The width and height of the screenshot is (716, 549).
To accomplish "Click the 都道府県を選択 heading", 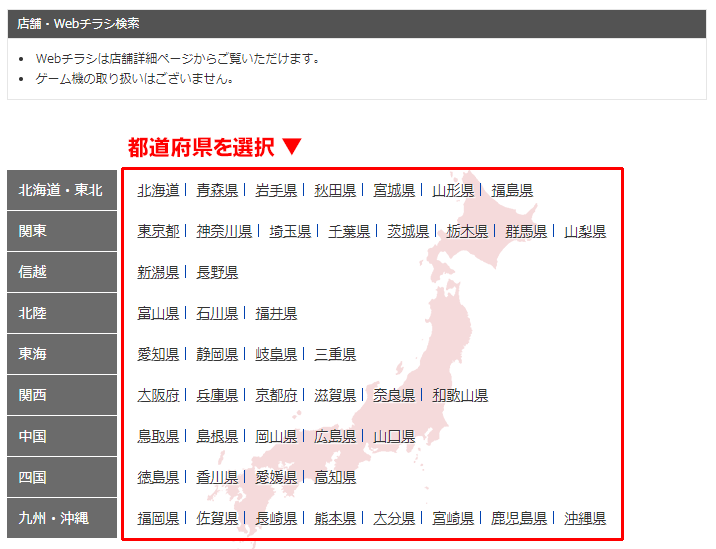I will click(201, 148).
